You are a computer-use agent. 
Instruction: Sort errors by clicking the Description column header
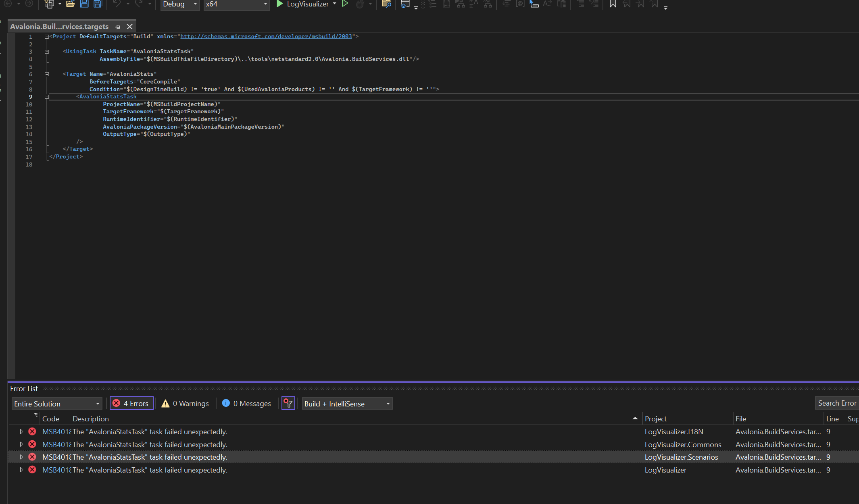point(91,419)
